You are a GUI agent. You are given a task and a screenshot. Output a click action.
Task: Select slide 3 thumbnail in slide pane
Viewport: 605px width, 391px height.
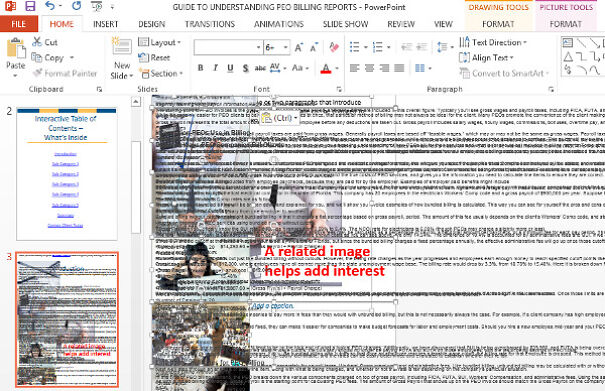(x=67, y=320)
